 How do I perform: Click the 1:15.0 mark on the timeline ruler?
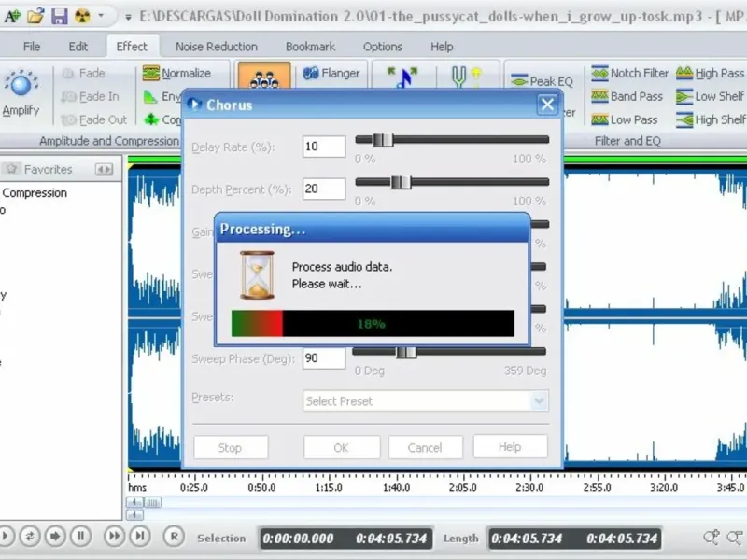[329, 487]
